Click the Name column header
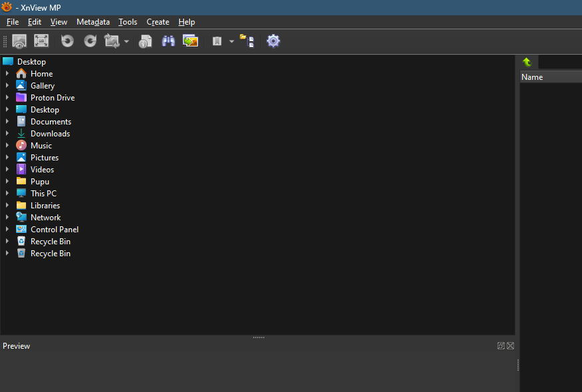This screenshot has width=582, height=392. tap(551, 77)
